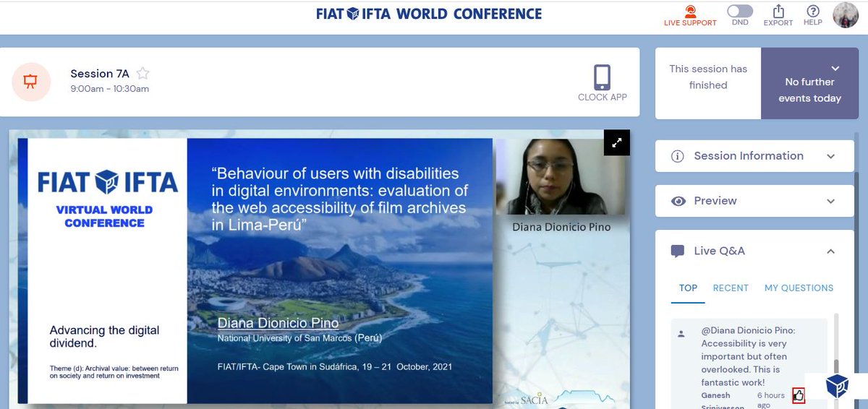Collapse the Live Q&A panel
Viewport: 868px width, 409px height.
(830, 251)
